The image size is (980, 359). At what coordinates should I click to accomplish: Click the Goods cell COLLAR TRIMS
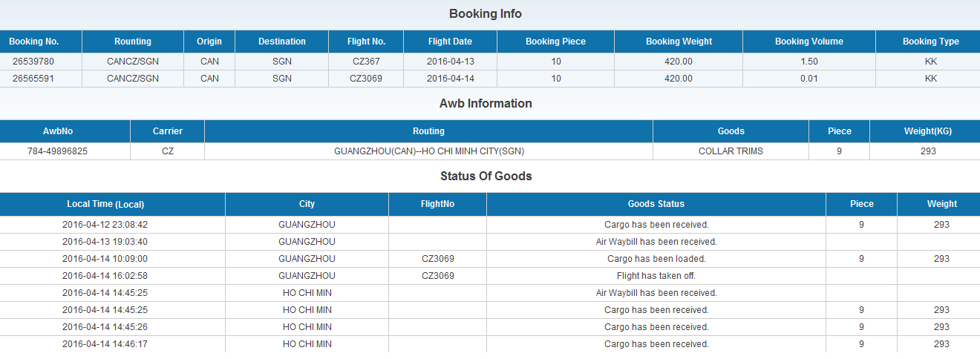(731, 151)
